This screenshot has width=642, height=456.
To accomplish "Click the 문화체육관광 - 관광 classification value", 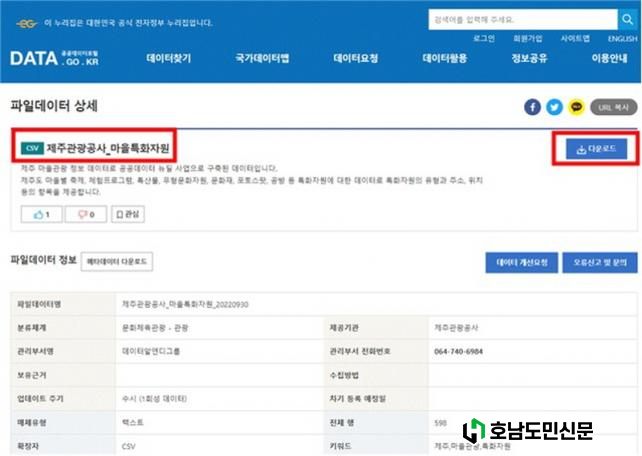I will (x=155, y=328).
